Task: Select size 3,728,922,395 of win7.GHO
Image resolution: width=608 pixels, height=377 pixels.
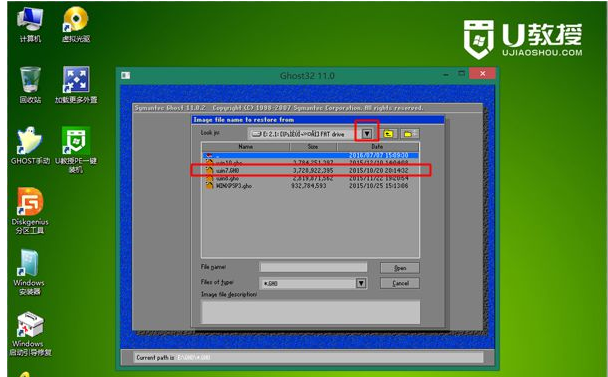Action: click(x=313, y=170)
